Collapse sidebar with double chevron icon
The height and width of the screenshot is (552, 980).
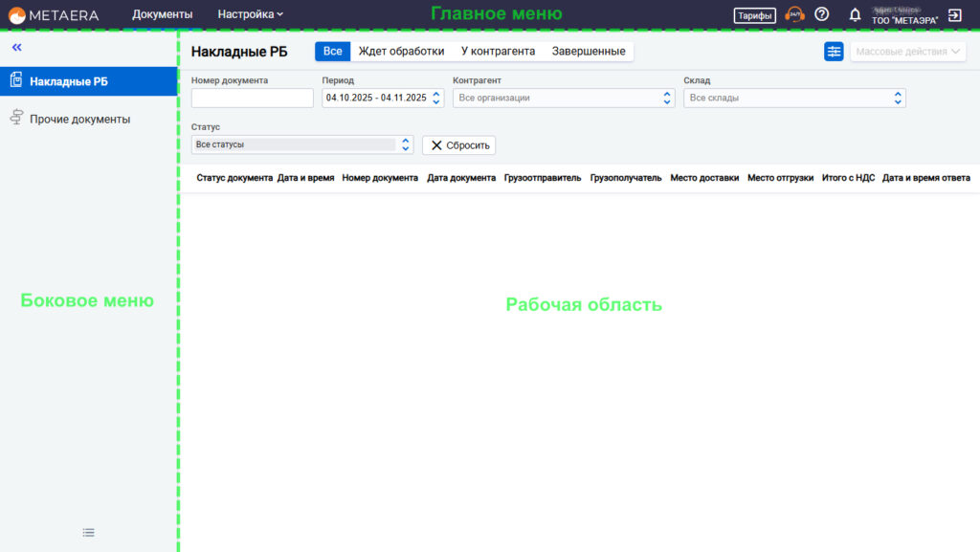(x=17, y=47)
